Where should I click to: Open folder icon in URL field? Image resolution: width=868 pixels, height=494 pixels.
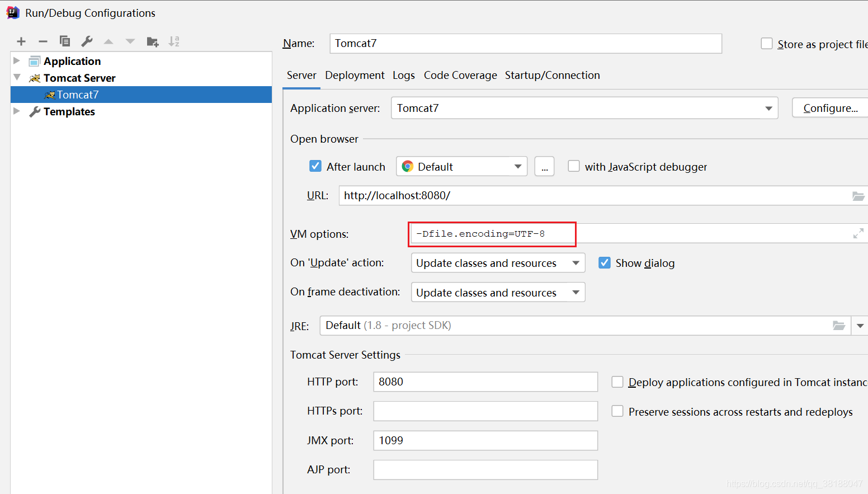point(858,196)
